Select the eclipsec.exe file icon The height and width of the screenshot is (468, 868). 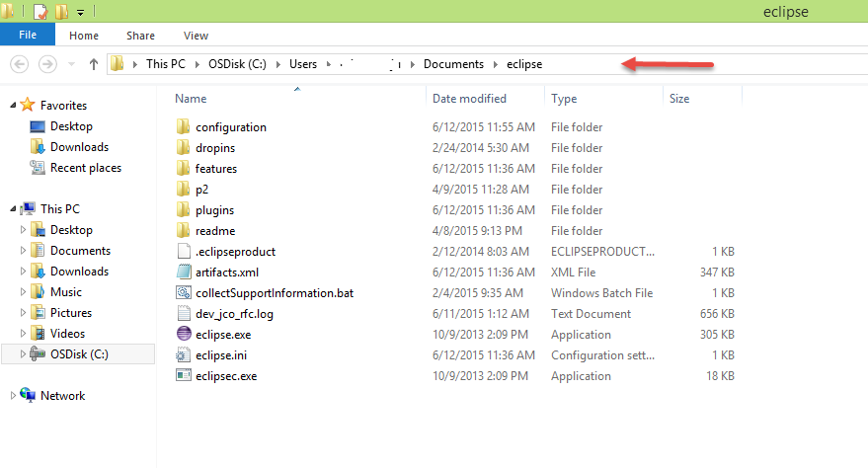(x=183, y=375)
